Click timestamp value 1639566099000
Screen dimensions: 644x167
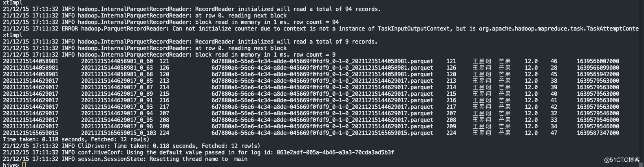(598, 68)
